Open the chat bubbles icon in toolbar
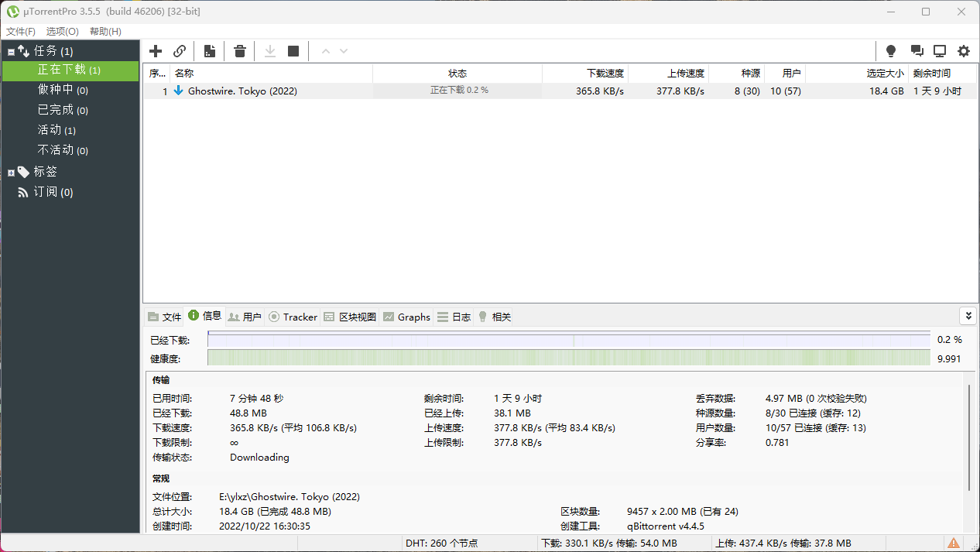This screenshot has height=552, width=980. [917, 51]
